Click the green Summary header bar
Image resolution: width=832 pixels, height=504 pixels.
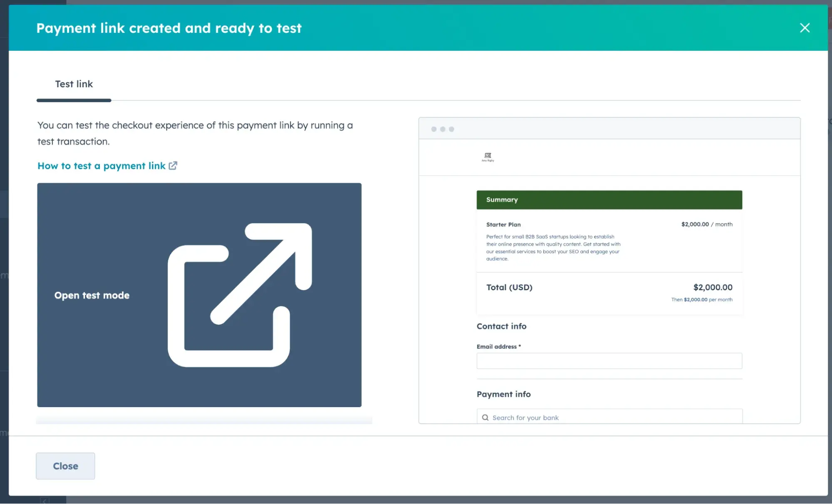click(x=609, y=200)
